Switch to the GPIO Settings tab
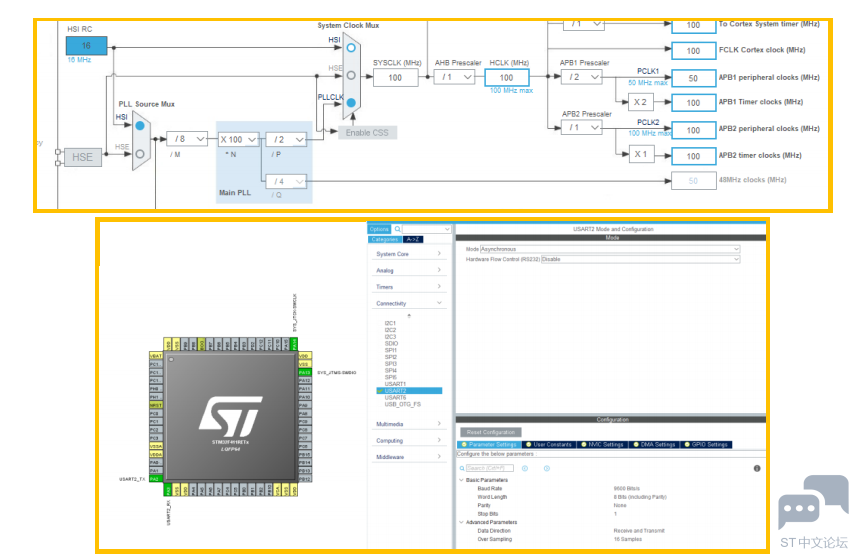 [706, 445]
